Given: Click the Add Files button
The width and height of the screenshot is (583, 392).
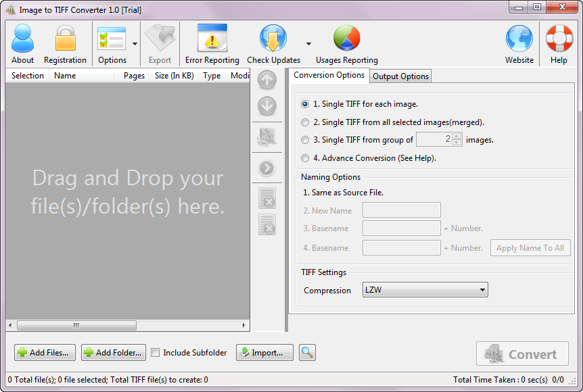Looking at the screenshot, I should (45, 352).
